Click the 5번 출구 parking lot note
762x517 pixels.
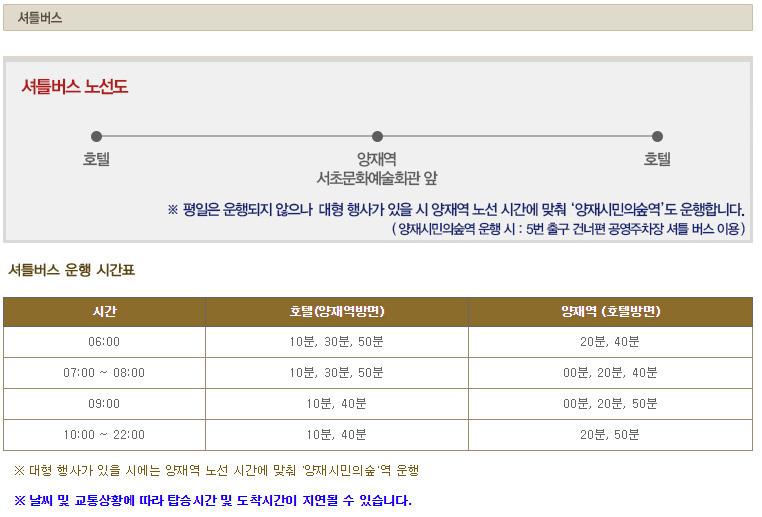click(568, 229)
